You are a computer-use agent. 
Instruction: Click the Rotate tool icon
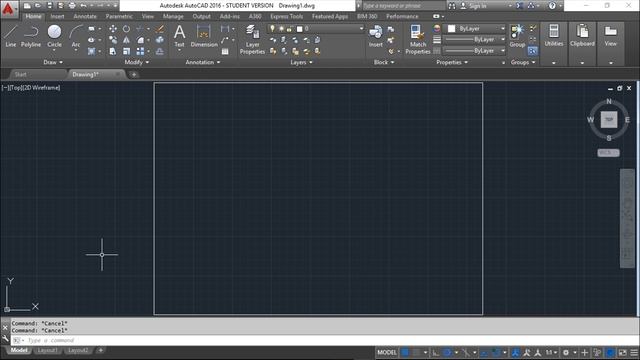[x=127, y=29]
